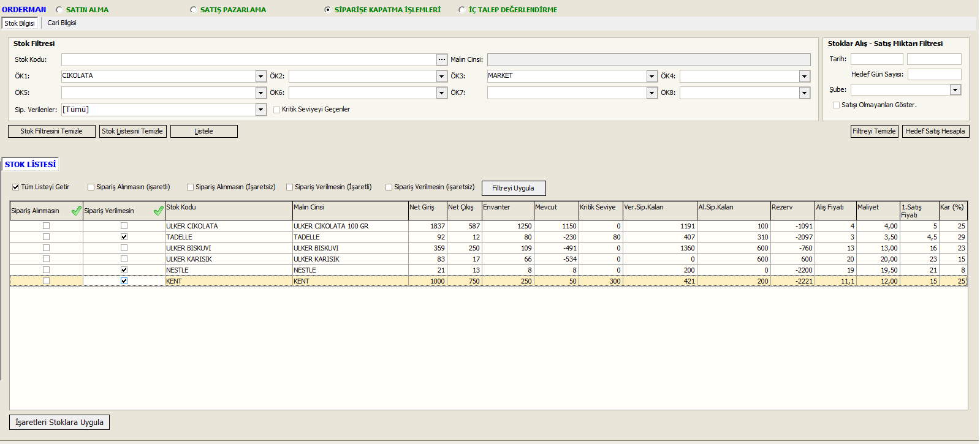Viewport: 980px width, 444px height.
Task: Select ULKER CIKOLATA 100 GR cell
Action: pyautogui.click(x=350, y=226)
